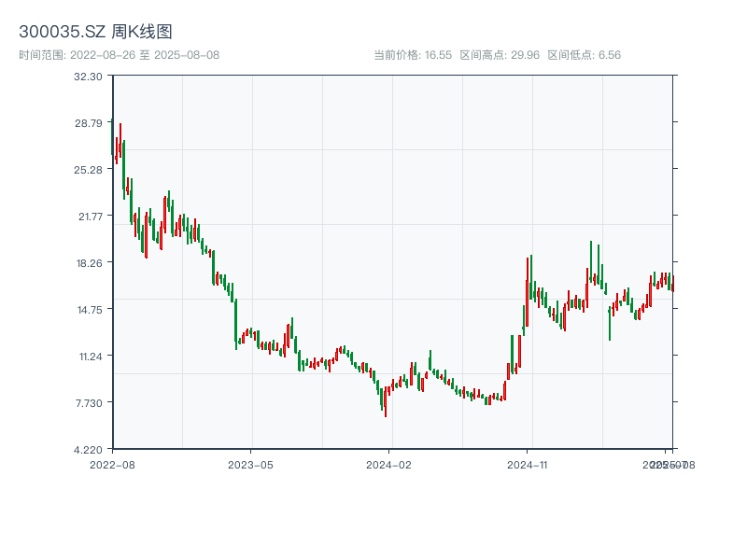Click the 300035.SZ 周K线图 chart title
Image resolution: width=747 pixels, height=560 pixels.
click(x=95, y=32)
